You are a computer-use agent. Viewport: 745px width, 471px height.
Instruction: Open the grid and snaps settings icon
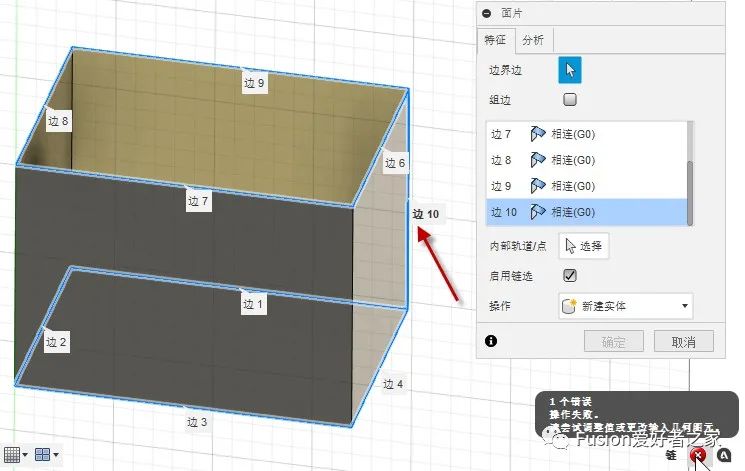point(12,455)
